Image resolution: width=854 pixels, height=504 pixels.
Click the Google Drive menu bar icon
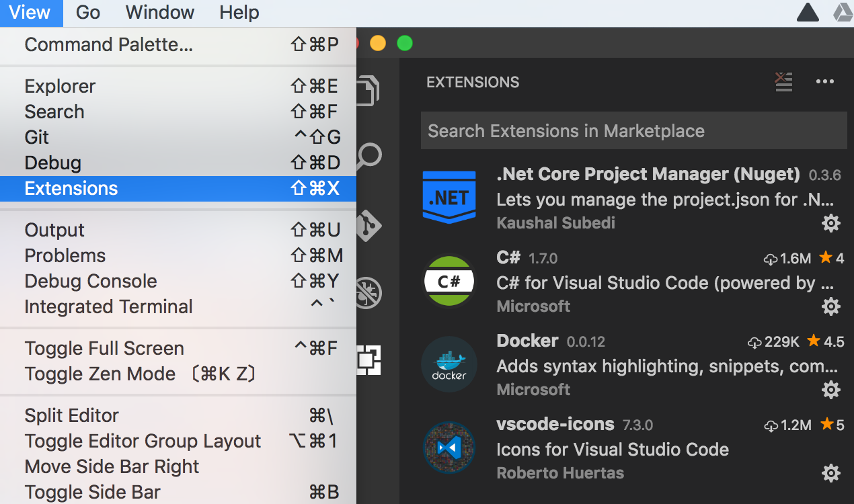(843, 12)
